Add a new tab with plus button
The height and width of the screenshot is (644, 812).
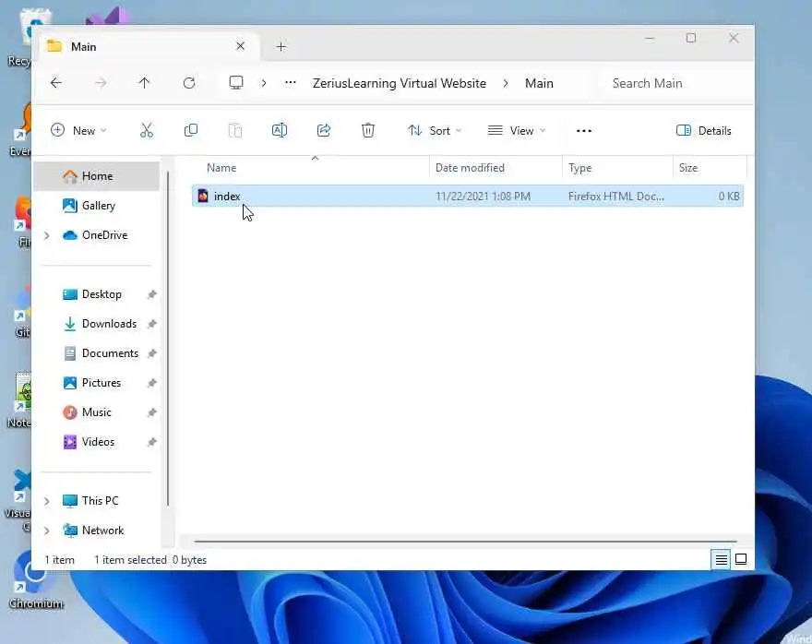tap(281, 46)
